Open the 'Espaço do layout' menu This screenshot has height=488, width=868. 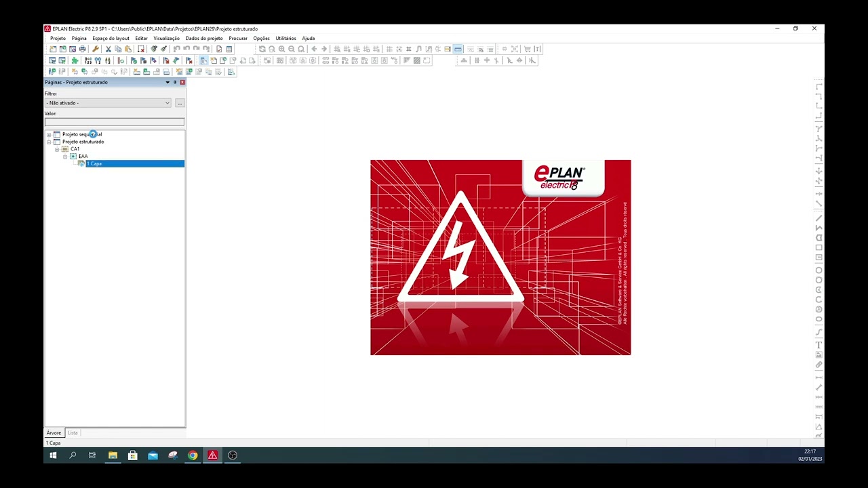tap(111, 38)
